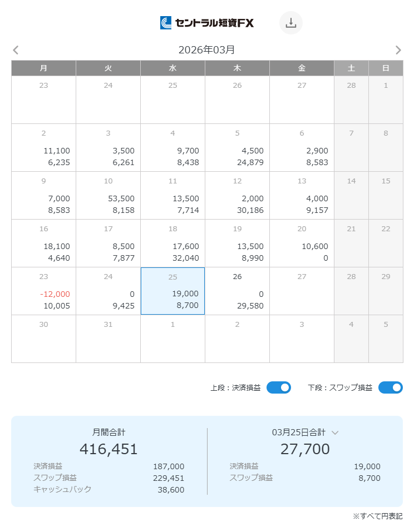Click the 27,700 daily total amount
This screenshot has width=414, height=532.
[x=305, y=449]
